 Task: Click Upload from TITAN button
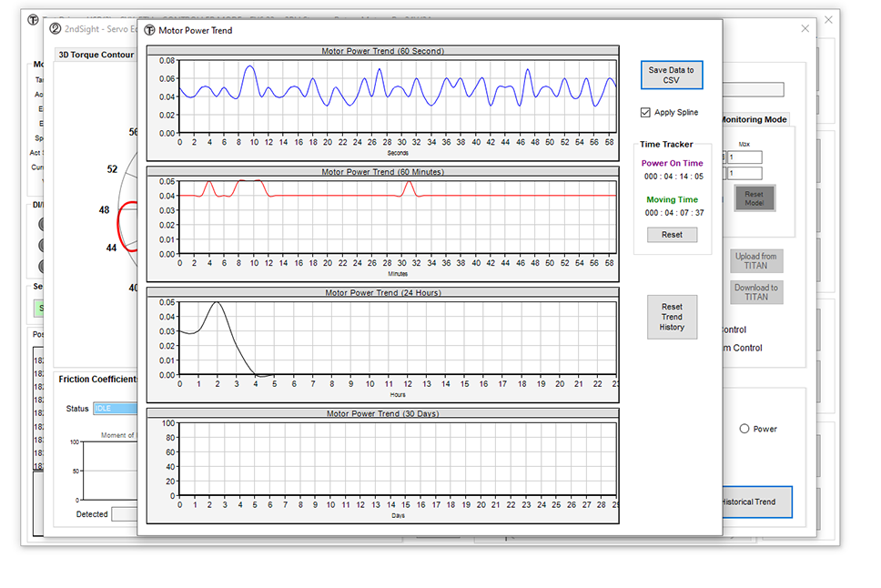point(755,261)
